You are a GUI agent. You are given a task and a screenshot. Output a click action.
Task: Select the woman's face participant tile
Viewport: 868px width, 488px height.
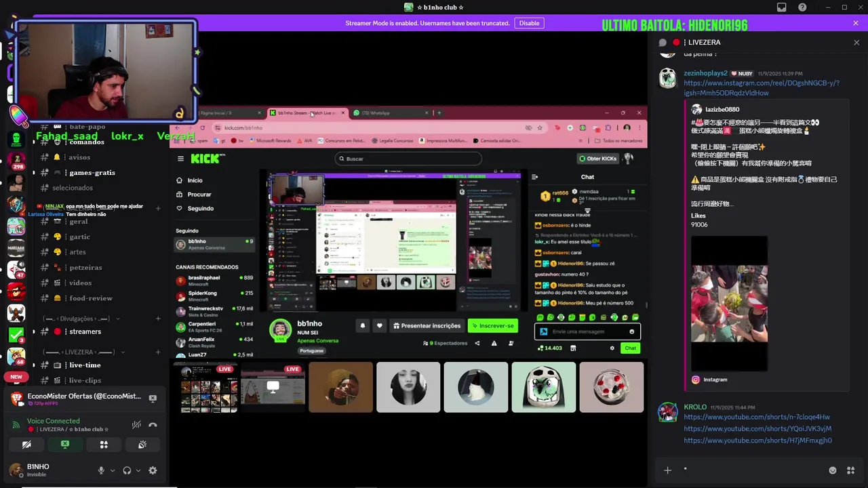[x=408, y=387]
